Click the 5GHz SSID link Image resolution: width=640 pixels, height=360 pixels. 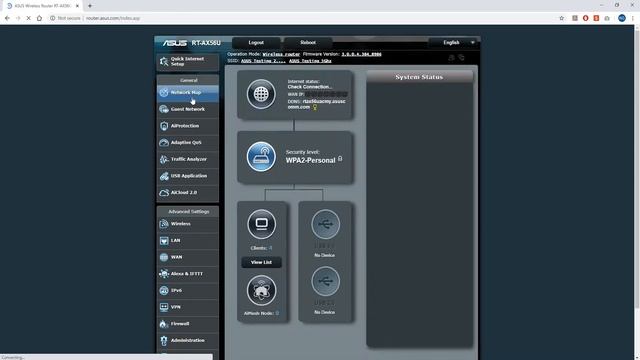coord(310,61)
